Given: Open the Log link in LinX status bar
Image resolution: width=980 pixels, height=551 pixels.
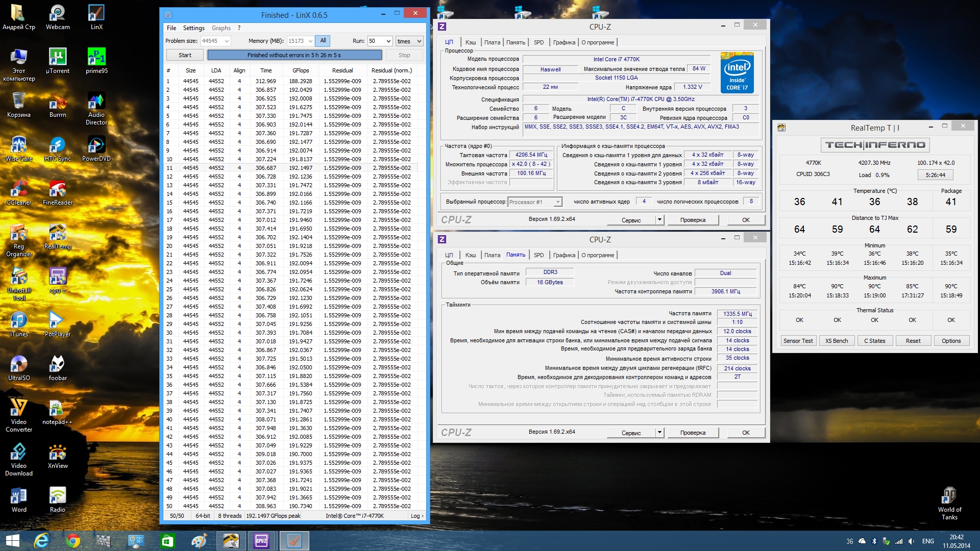Looking at the screenshot, I should click(x=416, y=516).
